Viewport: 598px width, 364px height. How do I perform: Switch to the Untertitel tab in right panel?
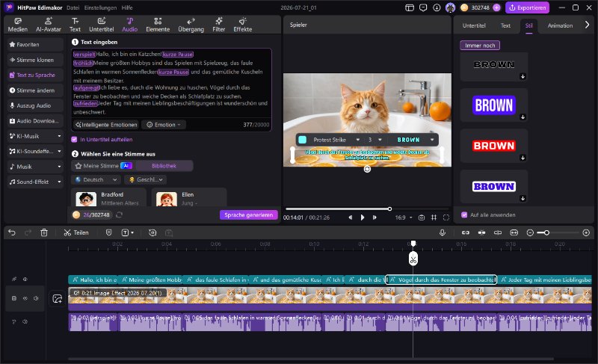tap(474, 25)
